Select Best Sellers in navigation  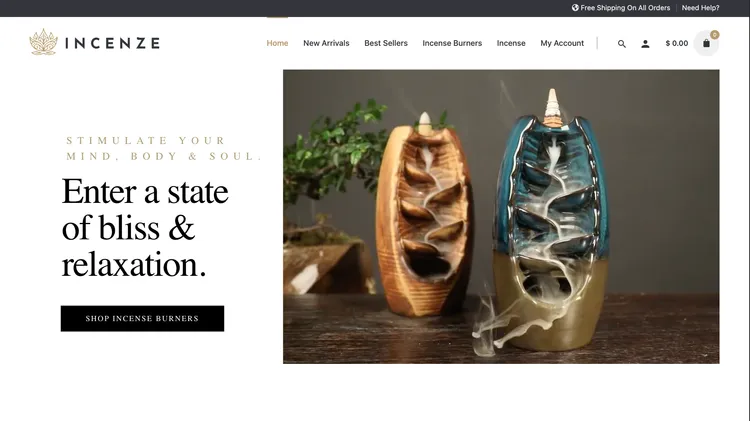(x=386, y=43)
